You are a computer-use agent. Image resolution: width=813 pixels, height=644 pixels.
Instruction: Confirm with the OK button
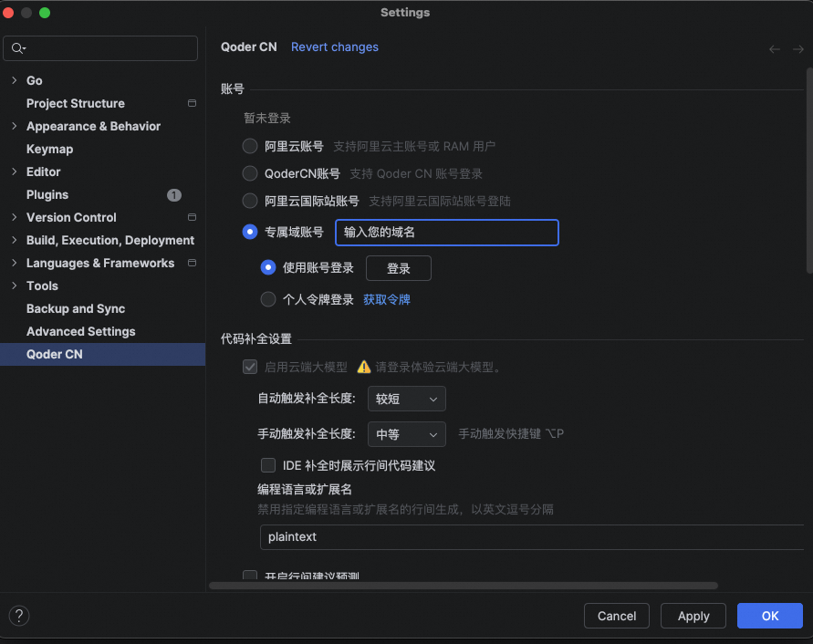point(770,616)
